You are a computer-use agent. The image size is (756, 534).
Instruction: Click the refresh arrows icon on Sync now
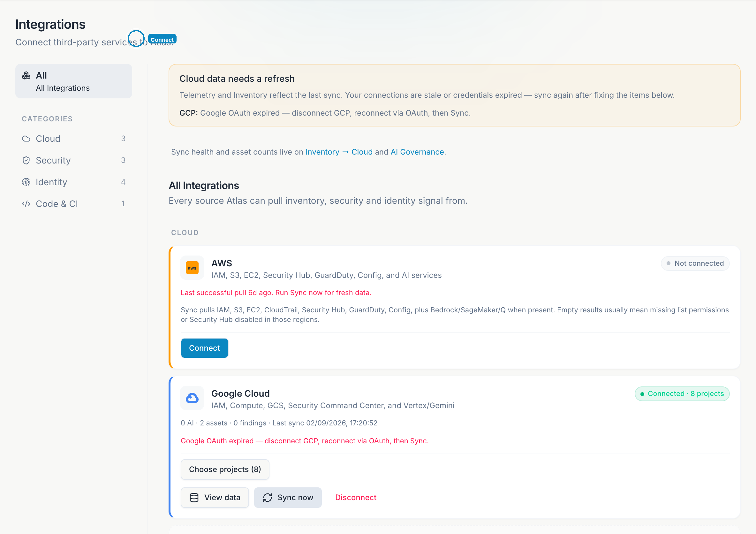click(x=268, y=498)
